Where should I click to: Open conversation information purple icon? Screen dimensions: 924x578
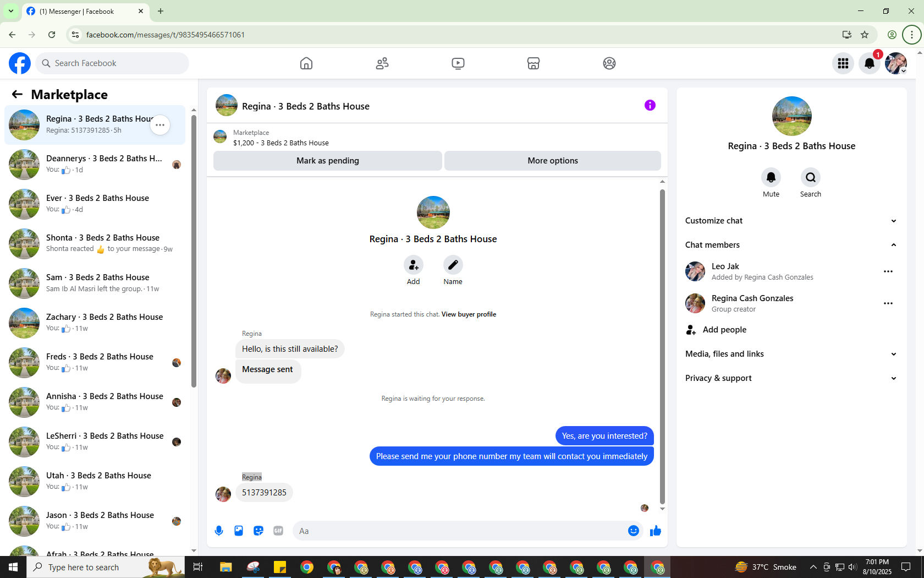(650, 105)
